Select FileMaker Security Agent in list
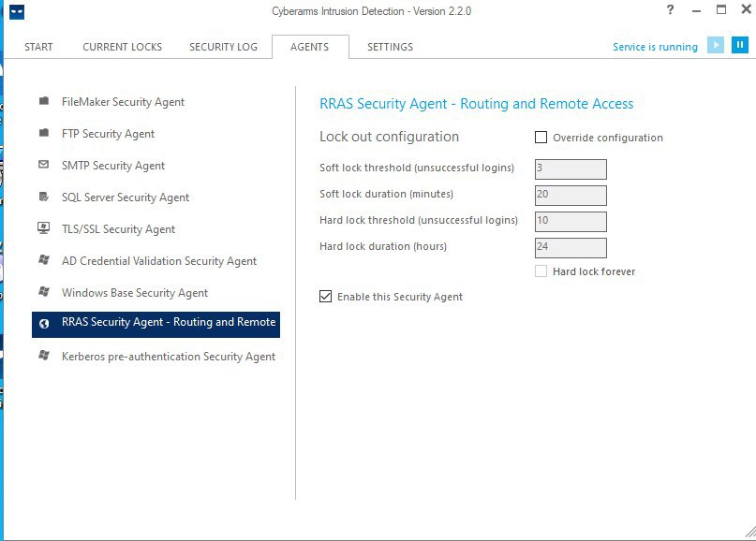This screenshot has width=756, height=541. coord(123,102)
